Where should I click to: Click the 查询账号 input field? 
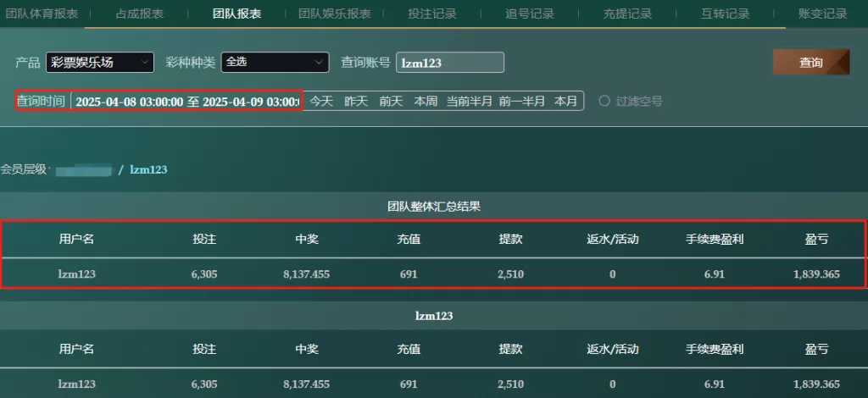pos(449,63)
